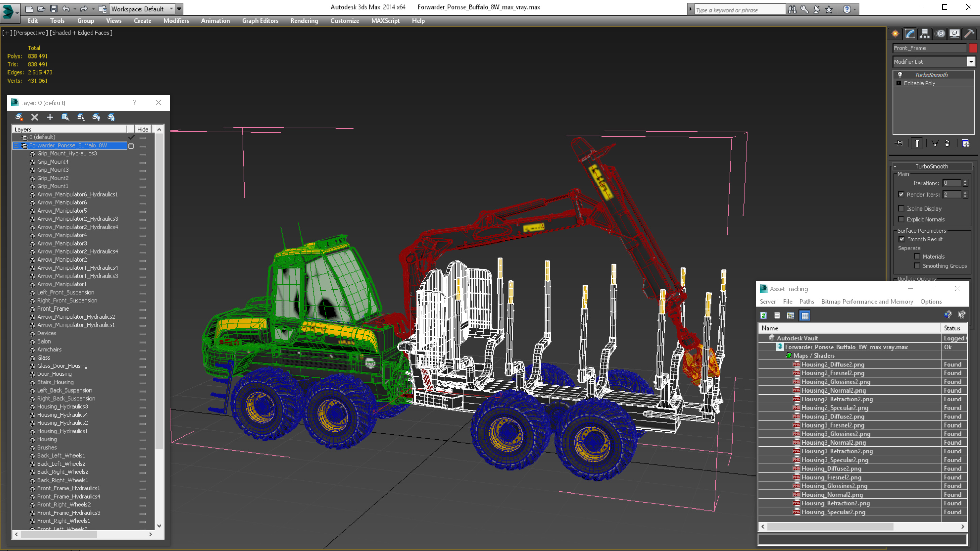The height and width of the screenshot is (551, 980).
Task: Click Shaded + Edged Faces viewport label
Action: click(x=81, y=33)
